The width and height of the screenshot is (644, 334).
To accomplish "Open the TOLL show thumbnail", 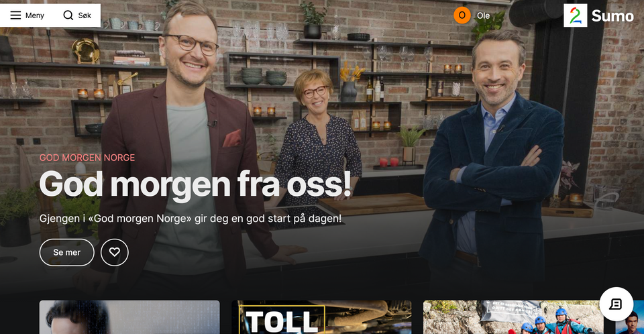I will pos(321,317).
